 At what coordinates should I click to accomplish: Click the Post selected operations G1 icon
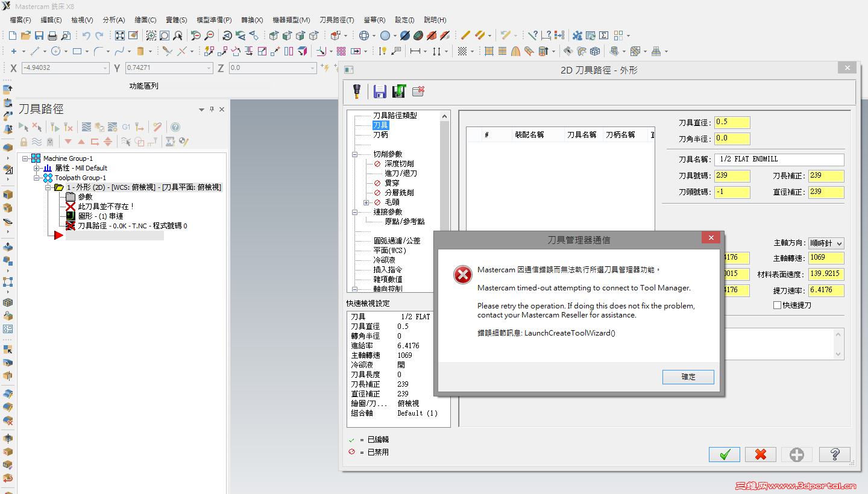(x=126, y=127)
